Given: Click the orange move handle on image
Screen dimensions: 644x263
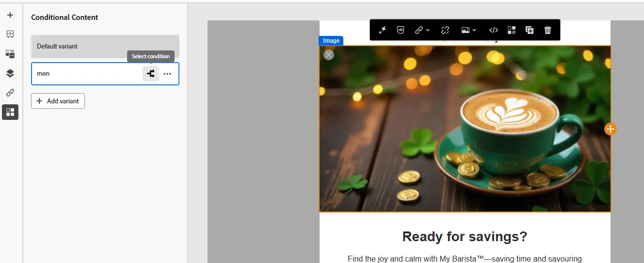Looking at the screenshot, I should 610,129.
